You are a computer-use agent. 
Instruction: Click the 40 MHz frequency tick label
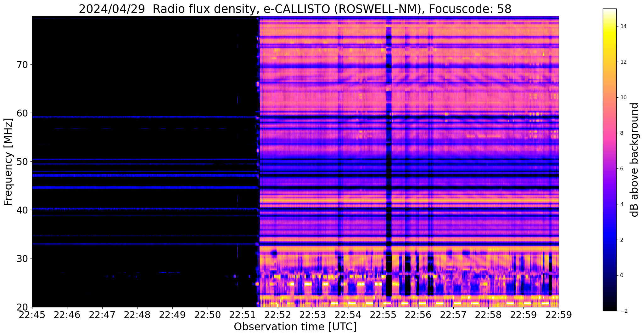click(x=22, y=210)
